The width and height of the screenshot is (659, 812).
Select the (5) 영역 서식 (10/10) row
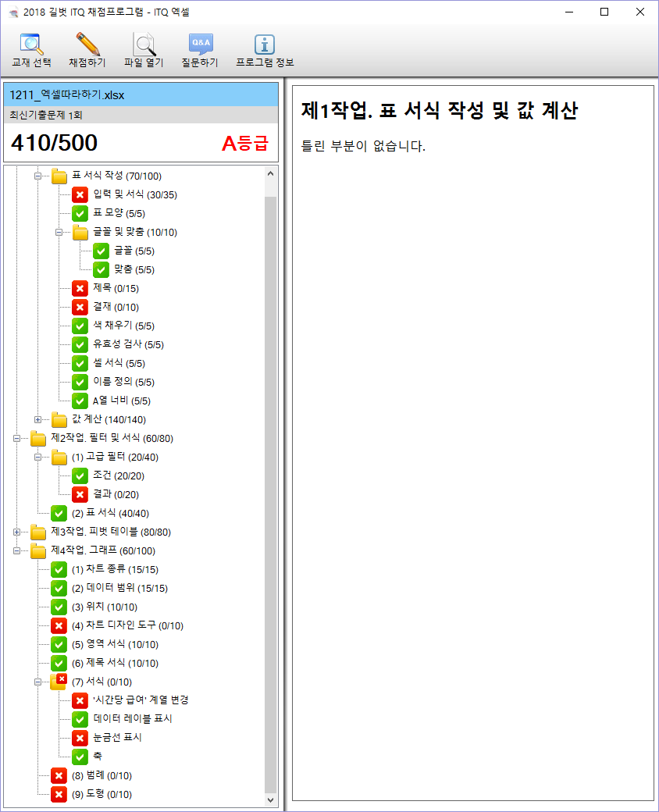coord(115,644)
